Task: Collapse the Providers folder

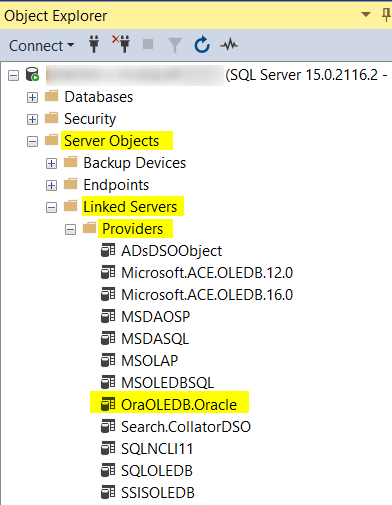Action: 70,230
